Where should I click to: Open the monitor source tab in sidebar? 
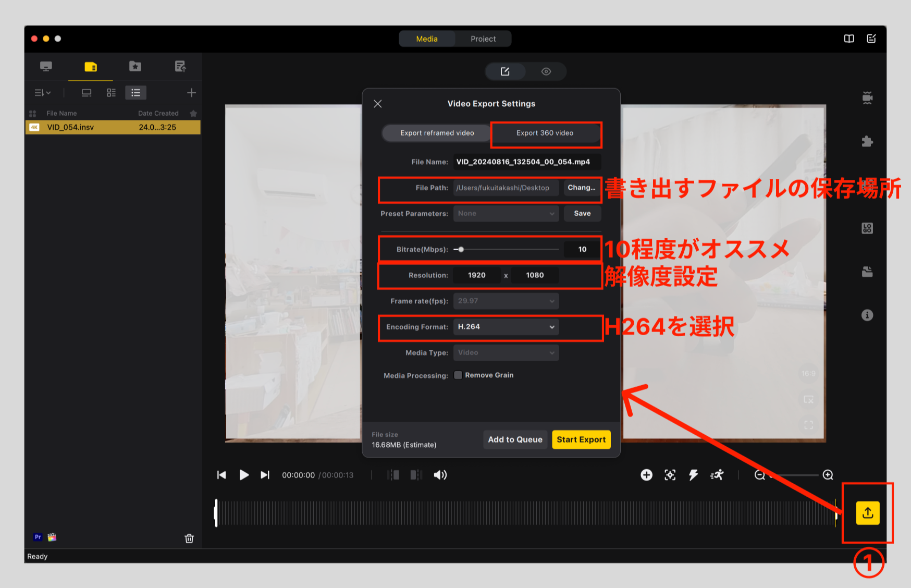46,66
